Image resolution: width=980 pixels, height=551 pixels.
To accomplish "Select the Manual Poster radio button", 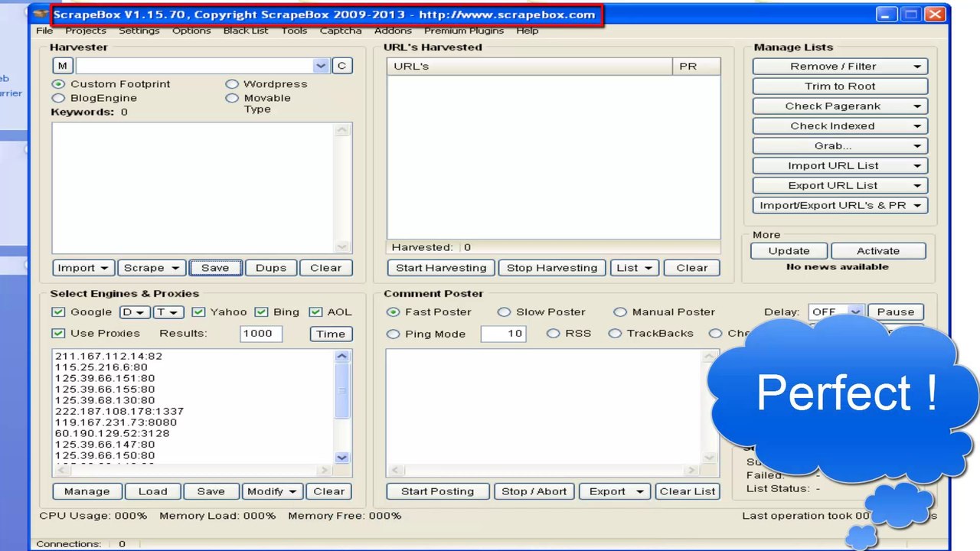I will coord(620,312).
